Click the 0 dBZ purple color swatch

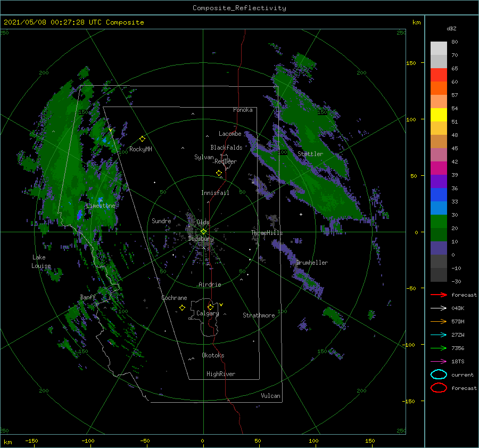[x=439, y=248]
